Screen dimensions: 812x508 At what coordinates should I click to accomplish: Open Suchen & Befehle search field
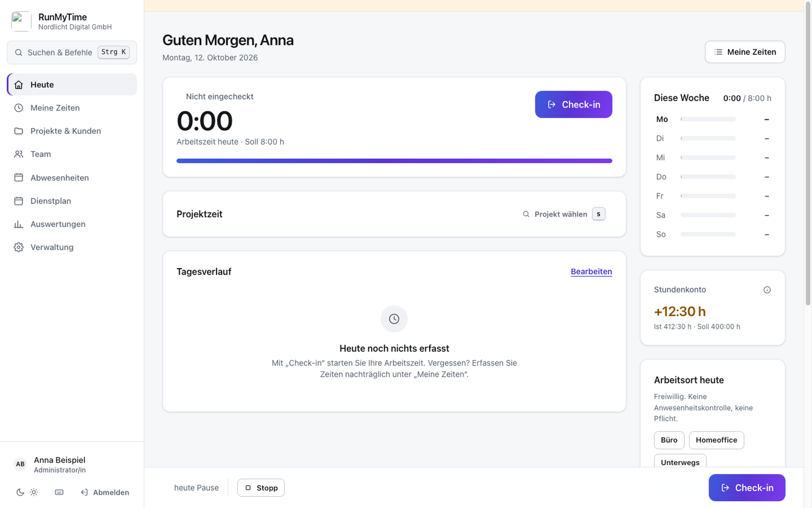click(x=72, y=52)
